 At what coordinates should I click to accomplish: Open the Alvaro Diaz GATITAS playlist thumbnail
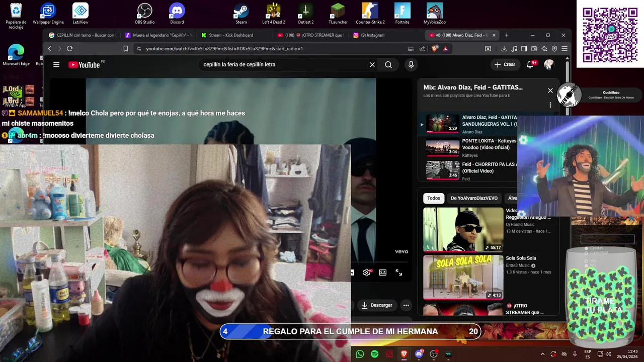(x=443, y=124)
